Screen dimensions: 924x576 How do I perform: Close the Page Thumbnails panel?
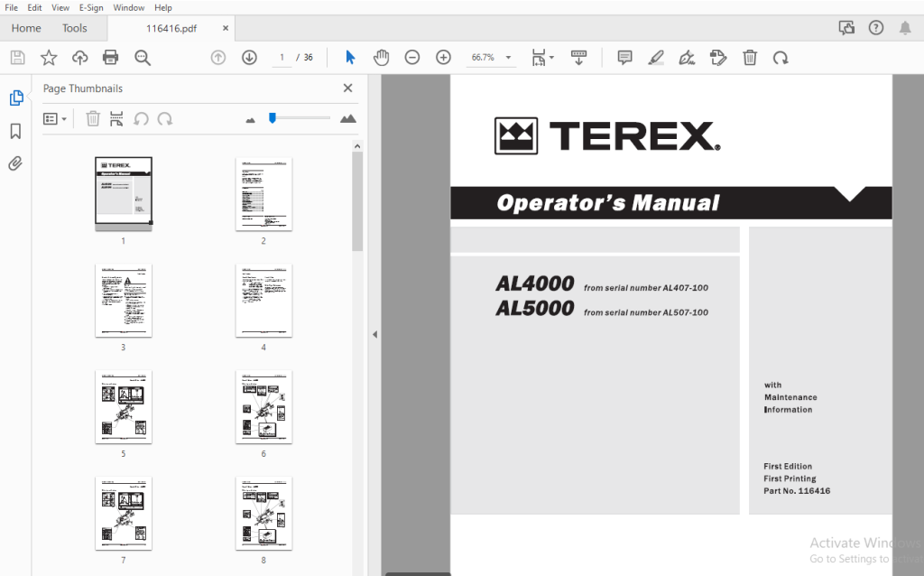point(347,88)
